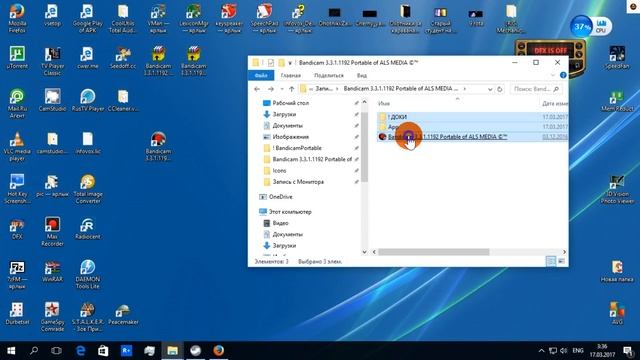Image resolution: width=640 pixels, height=360 pixels.
Task: Show hidden system tray icons
Action: click(x=541, y=351)
